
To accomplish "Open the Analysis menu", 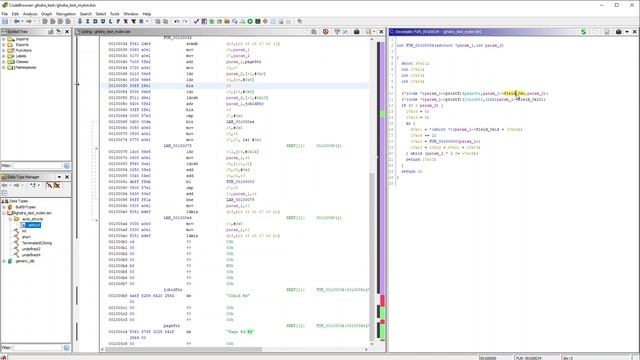I will click(x=30, y=14).
